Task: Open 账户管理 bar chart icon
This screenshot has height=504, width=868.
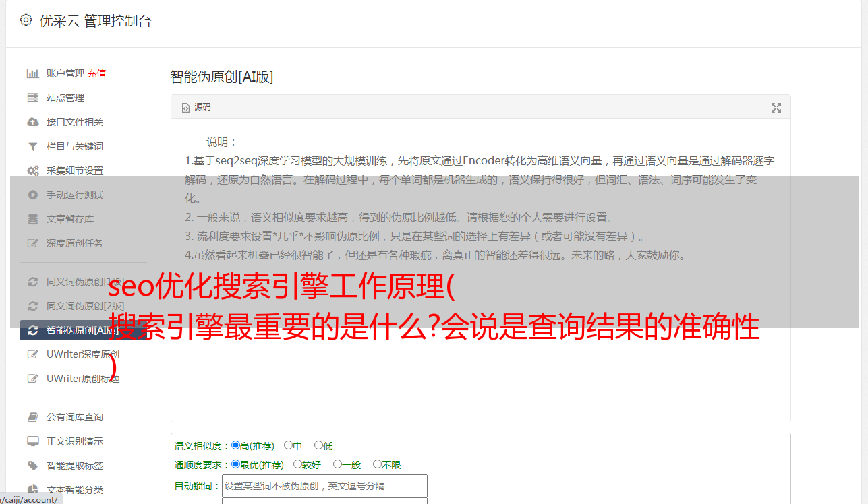Action: point(32,73)
